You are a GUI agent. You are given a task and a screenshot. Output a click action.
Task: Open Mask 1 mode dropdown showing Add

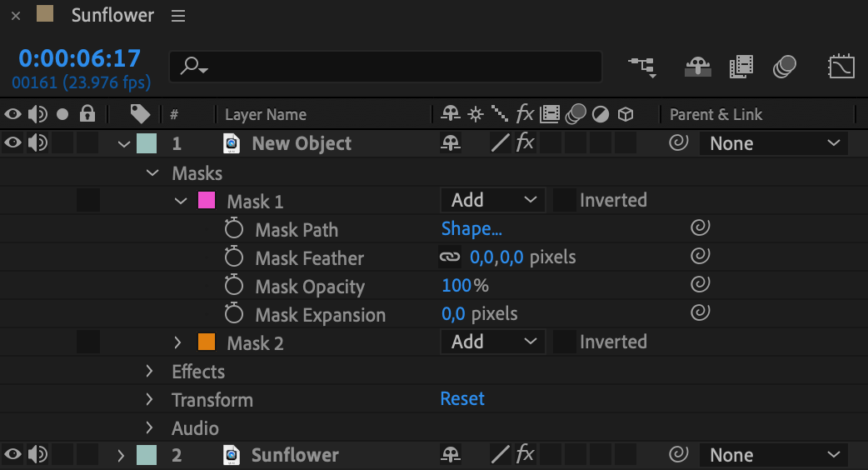(492, 200)
